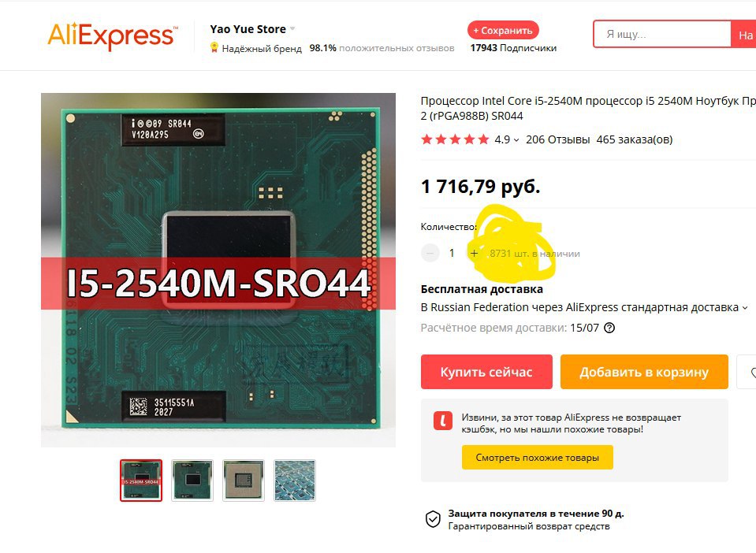The image size is (756, 553).
Task: Add item to wishlist heart icon
Action: point(748,372)
